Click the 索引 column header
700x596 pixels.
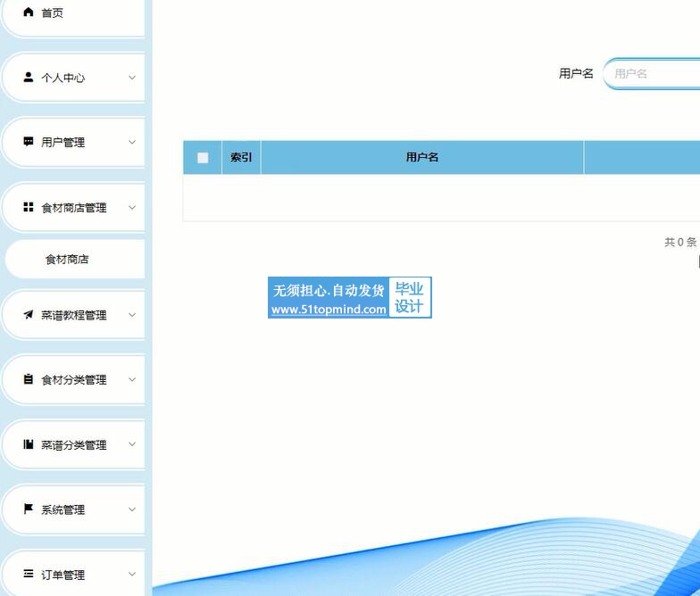point(241,157)
